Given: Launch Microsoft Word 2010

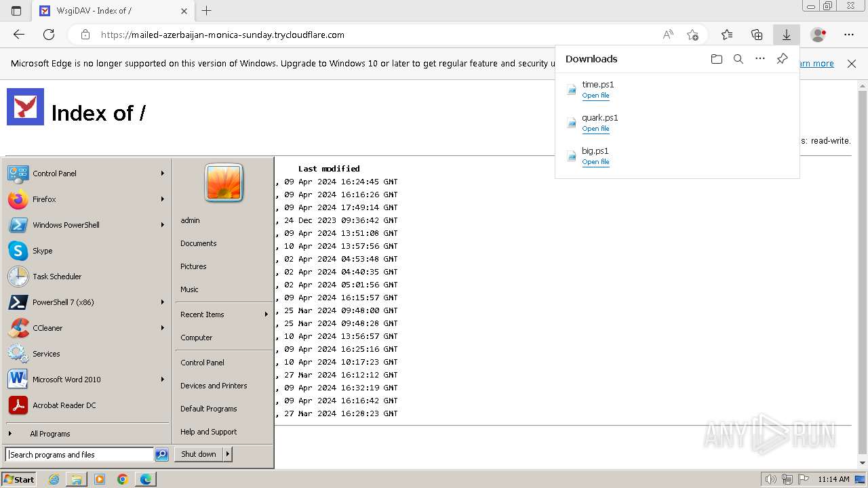Looking at the screenshot, I should tap(87, 380).
